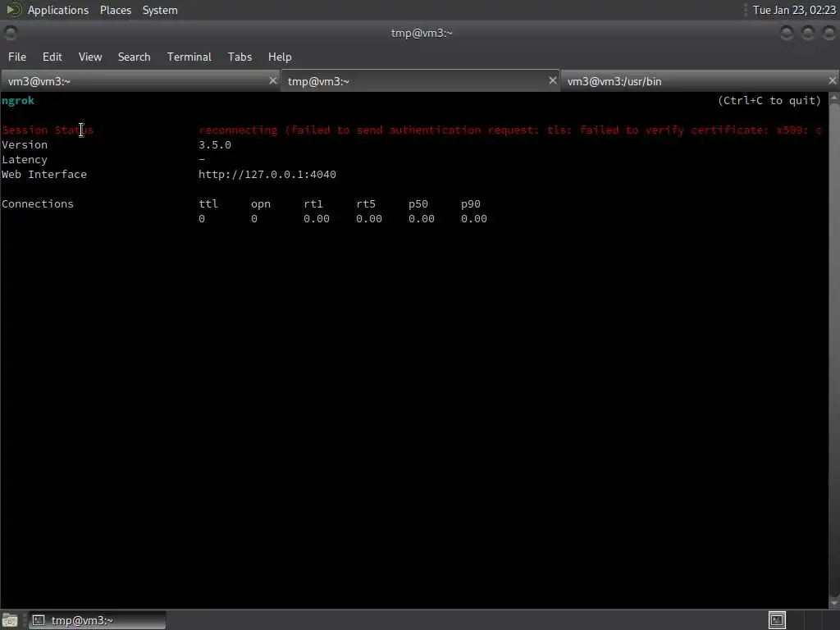This screenshot has width=840, height=630.
Task: Click the rt1 column header
Action: pyautogui.click(x=313, y=204)
